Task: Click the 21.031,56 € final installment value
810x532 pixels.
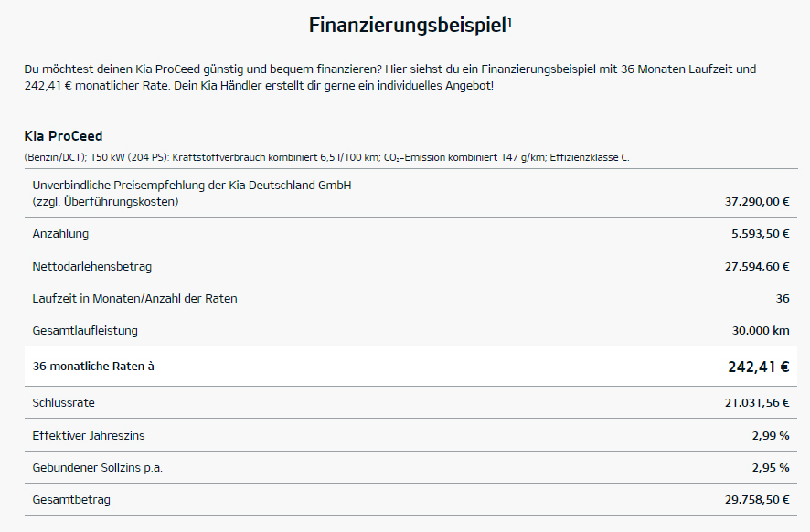Action: point(757,403)
